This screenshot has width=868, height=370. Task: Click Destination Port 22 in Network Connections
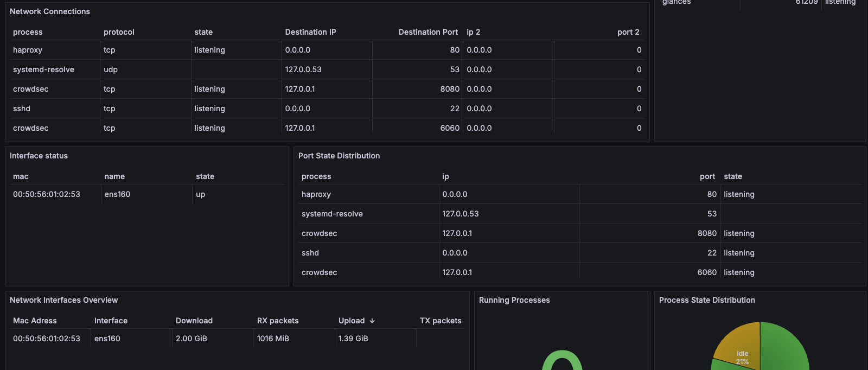tap(455, 109)
